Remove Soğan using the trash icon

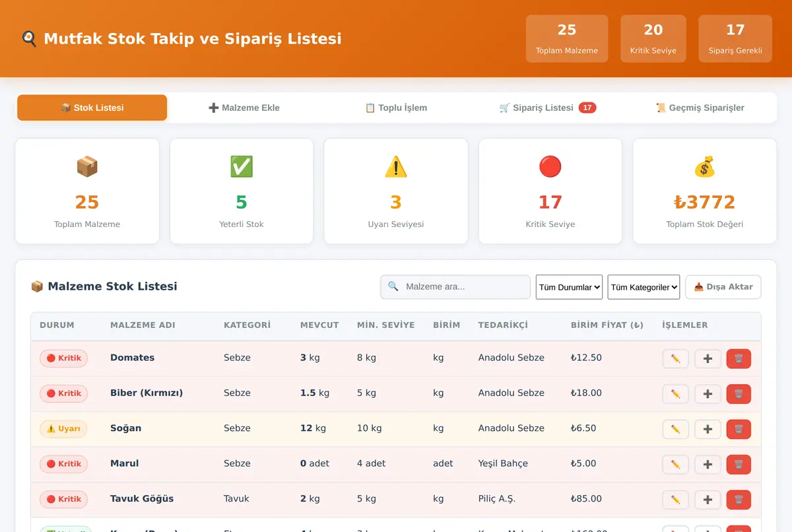739,429
